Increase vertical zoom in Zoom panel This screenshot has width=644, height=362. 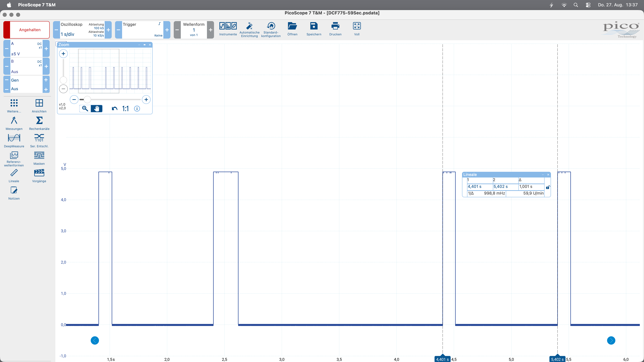(63, 53)
